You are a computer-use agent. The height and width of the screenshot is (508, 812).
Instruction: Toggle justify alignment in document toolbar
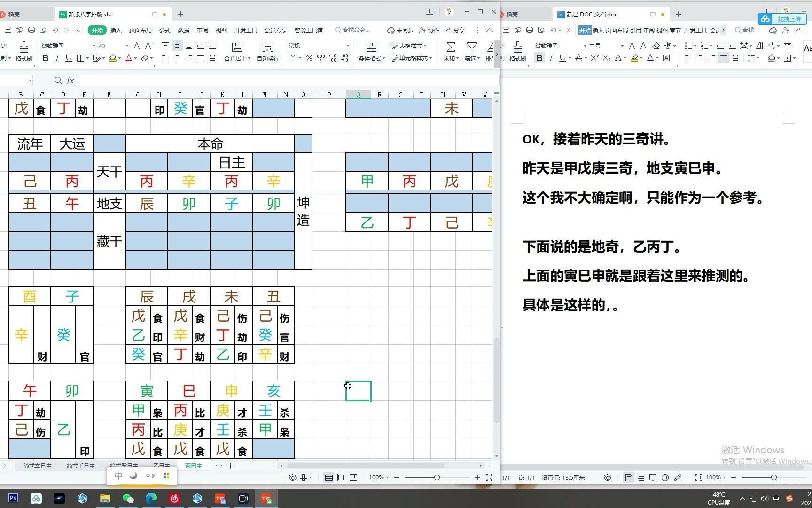(724, 58)
